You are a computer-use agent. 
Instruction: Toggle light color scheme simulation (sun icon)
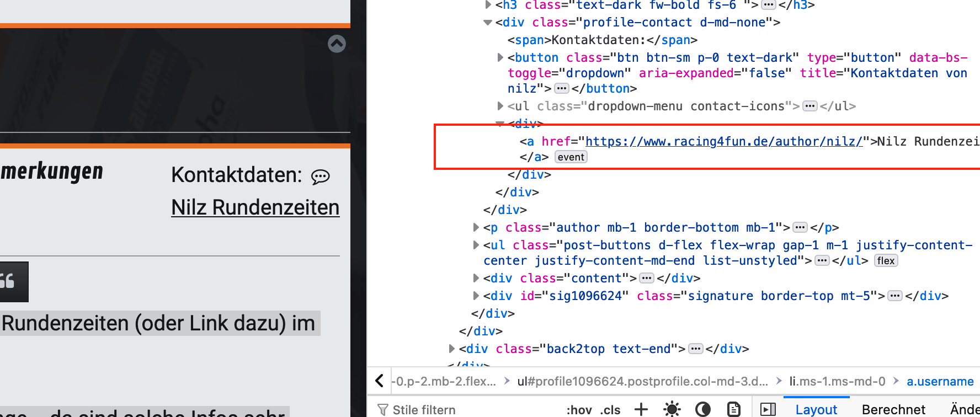[x=672, y=409]
